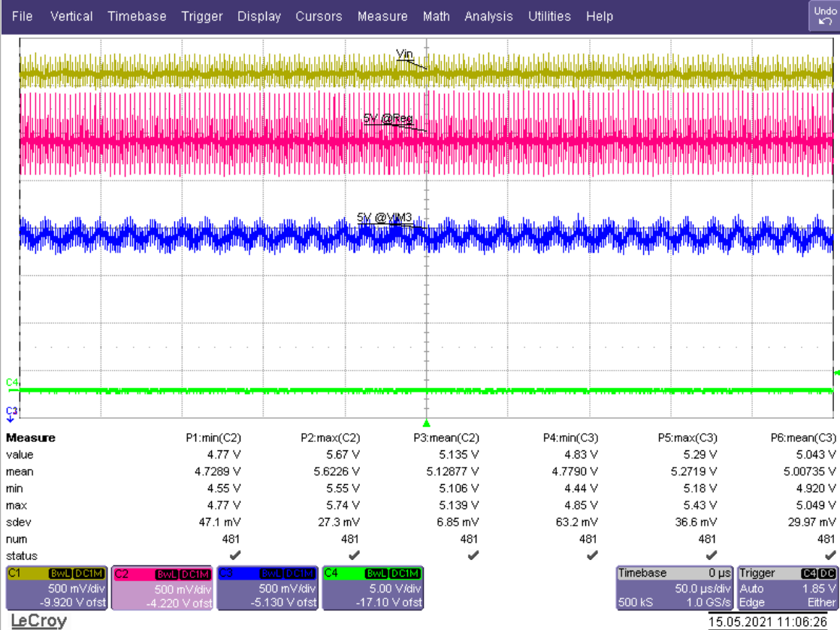Open the C1 channel descriptor box

[57, 588]
